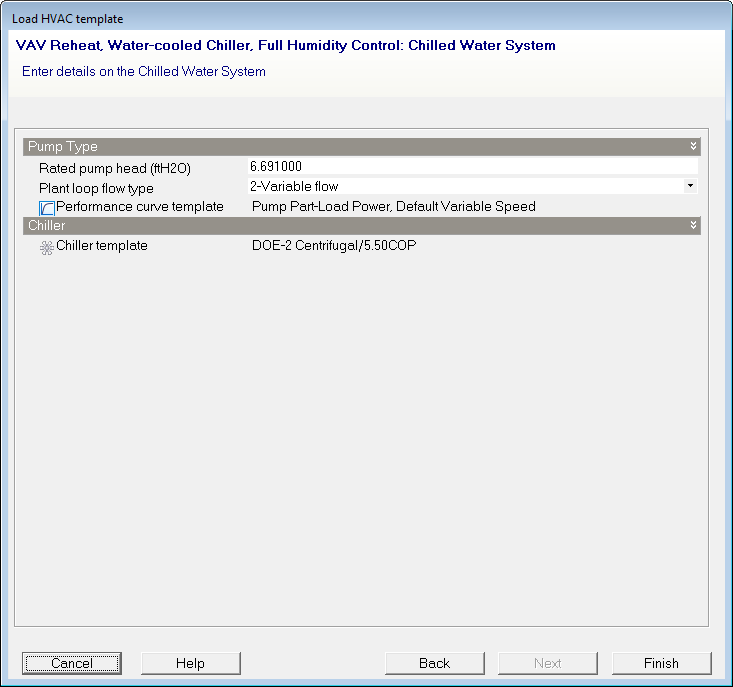Collapse the Pump Type section chevron

click(x=693, y=147)
